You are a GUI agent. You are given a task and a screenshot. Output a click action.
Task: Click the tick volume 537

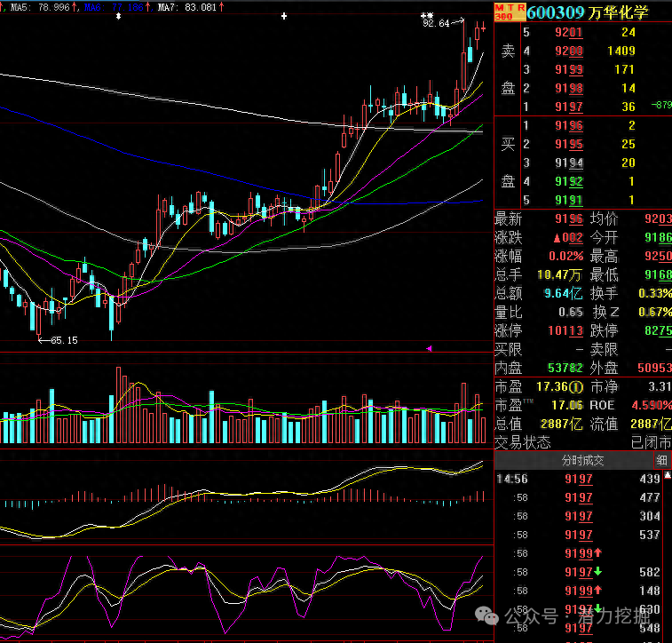[650, 535]
